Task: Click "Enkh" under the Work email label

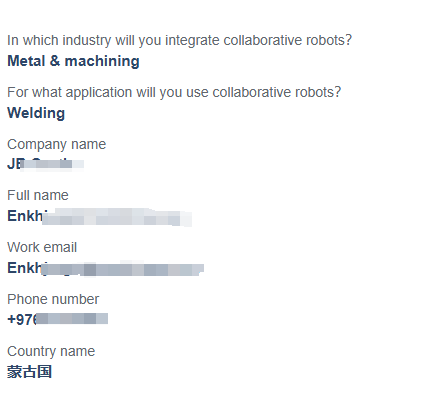Action: (25, 268)
